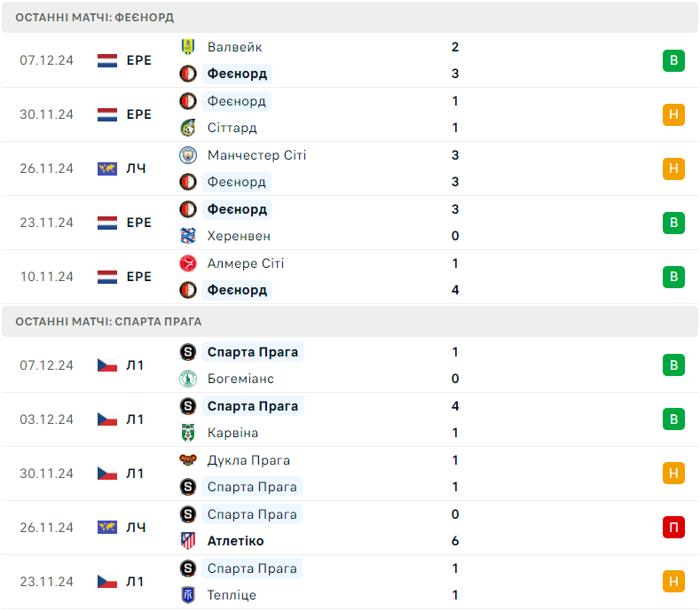Click the Тепліце club crest icon
This screenshot has height=611, width=700.
coord(188,595)
